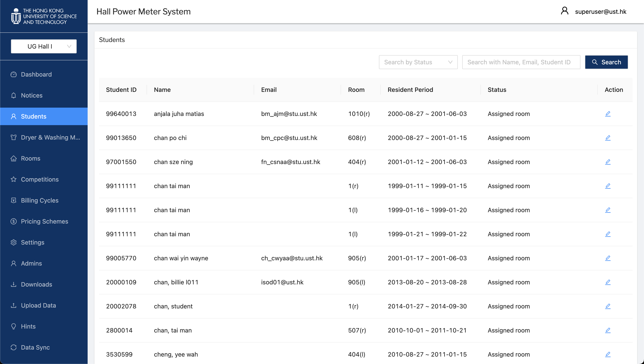Click superuser@ust.hk account link
The width and height of the screenshot is (644, 364).
600,12
